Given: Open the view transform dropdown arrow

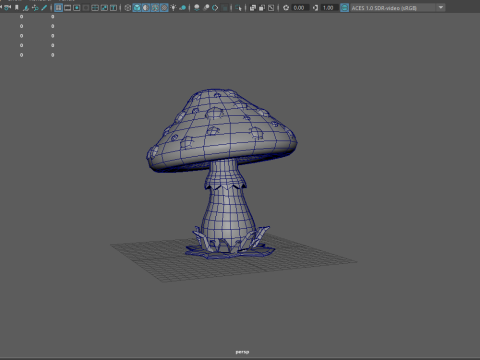Looking at the screenshot, I should [441, 7].
